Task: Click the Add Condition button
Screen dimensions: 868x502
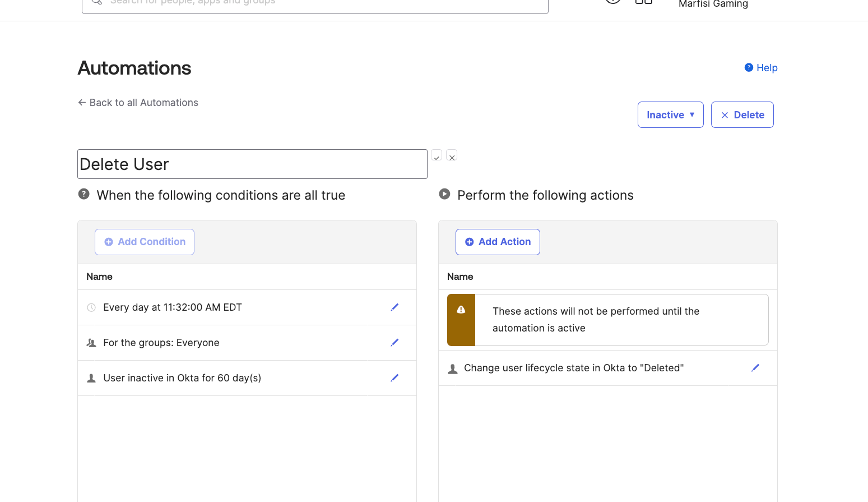Action: tap(144, 242)
